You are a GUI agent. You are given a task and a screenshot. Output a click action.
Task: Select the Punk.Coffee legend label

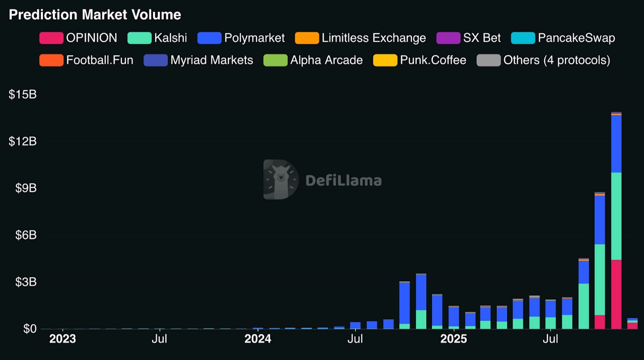(433, 60)
